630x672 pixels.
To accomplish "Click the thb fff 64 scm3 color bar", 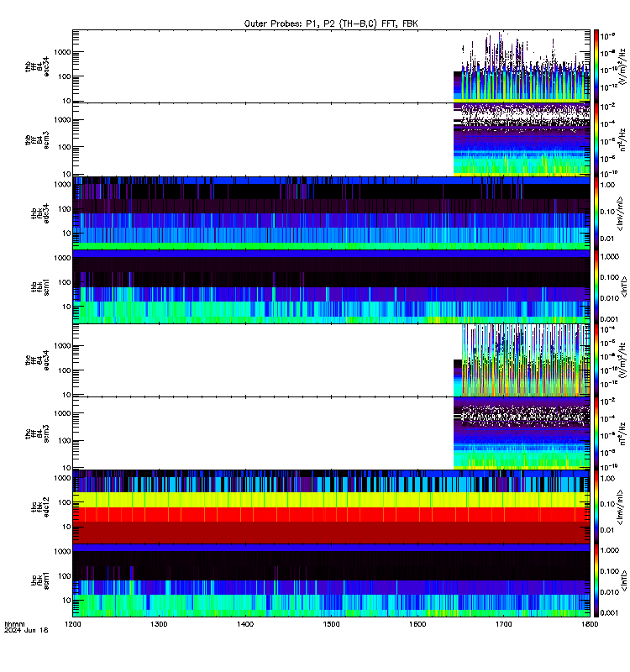I will click(x=596, y=139).
